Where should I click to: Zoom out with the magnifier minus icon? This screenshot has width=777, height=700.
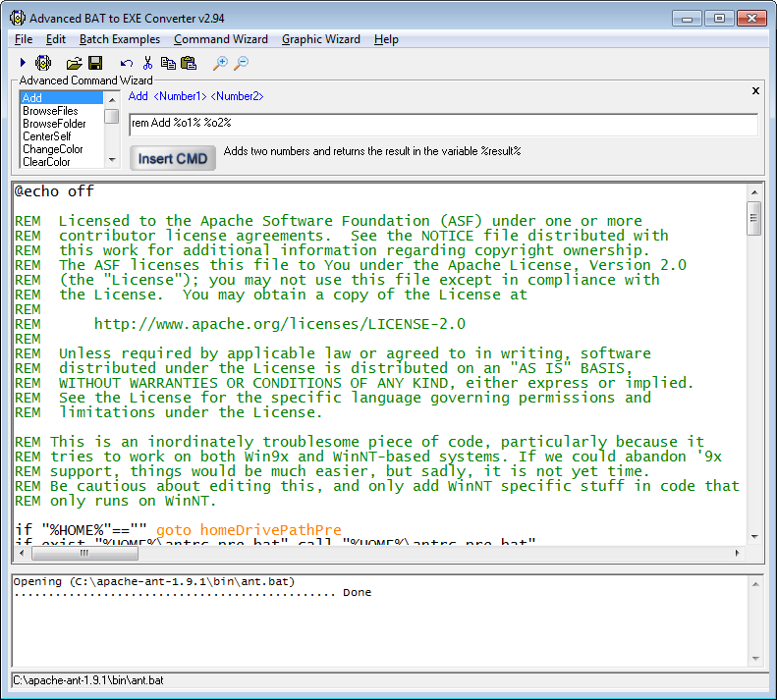241,63
